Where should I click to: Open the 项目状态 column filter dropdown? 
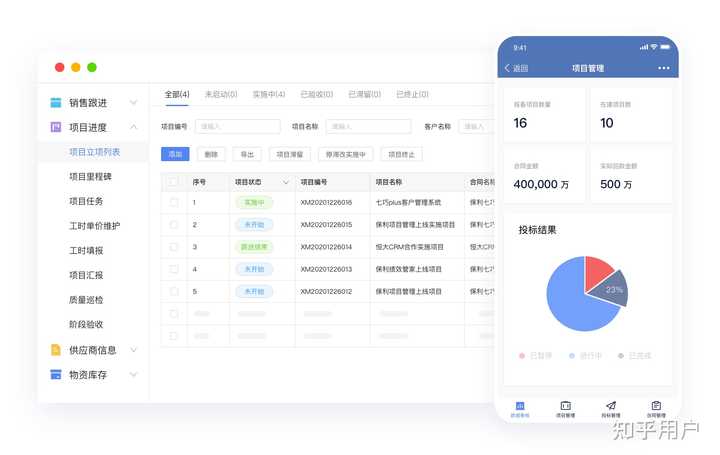click(x=286, y=182)
